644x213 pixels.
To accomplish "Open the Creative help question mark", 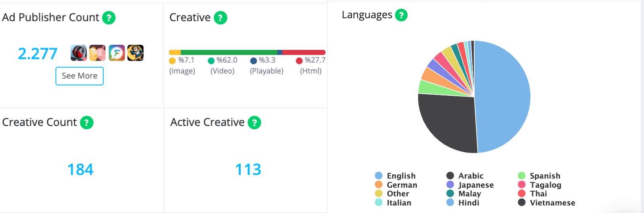I will pos(220,18).
